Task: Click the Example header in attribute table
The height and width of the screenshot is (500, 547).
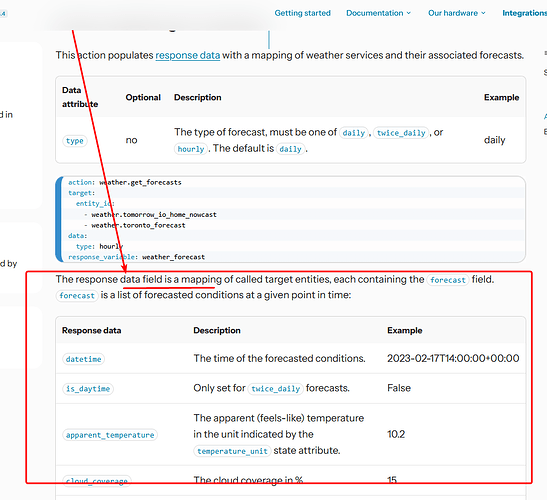Action: 501,97
